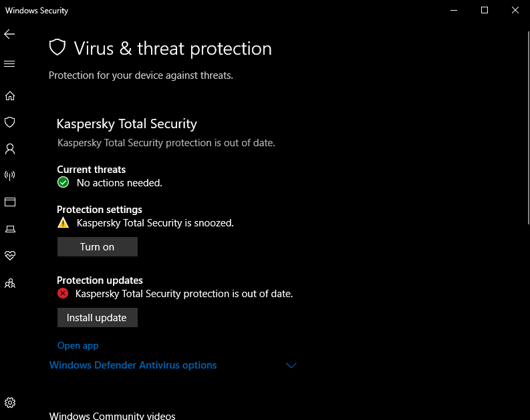Open the hamburger navigation menu
The width and height of the screenshot is (530, 420).
[x=9, y=64]
